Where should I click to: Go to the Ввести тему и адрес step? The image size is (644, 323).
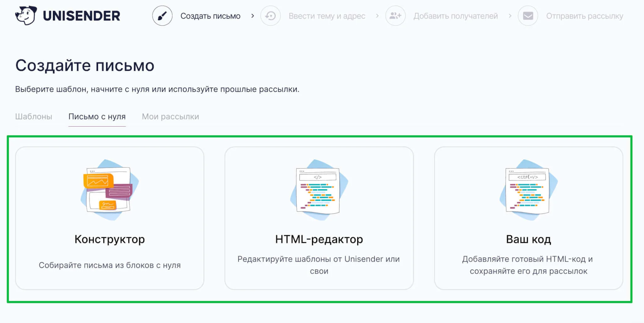[x=327, y=16]
